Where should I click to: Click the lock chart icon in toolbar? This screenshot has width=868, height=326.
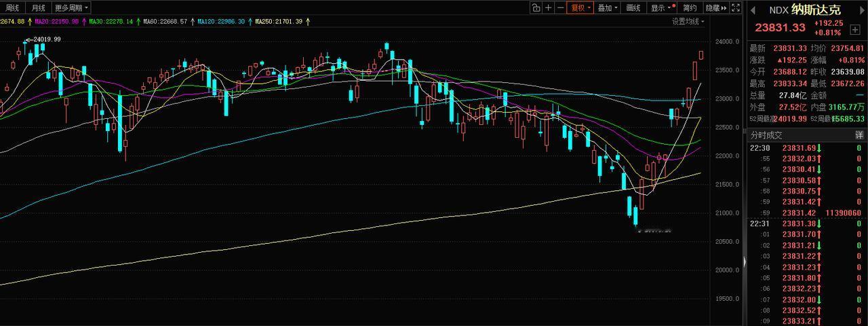pyautogui.click(x=536, y=8)
